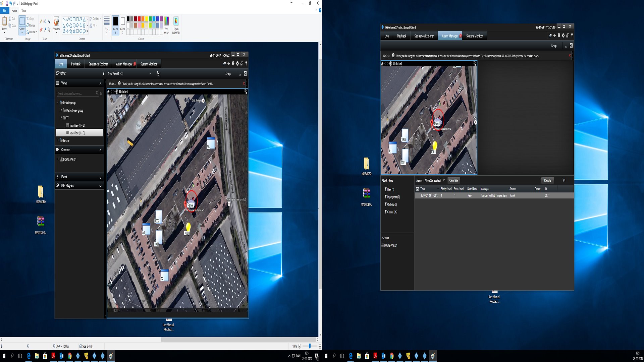Filter alarms by Closed (26)
This screenshot has height=362, width=644.
[x=391, y=212]
